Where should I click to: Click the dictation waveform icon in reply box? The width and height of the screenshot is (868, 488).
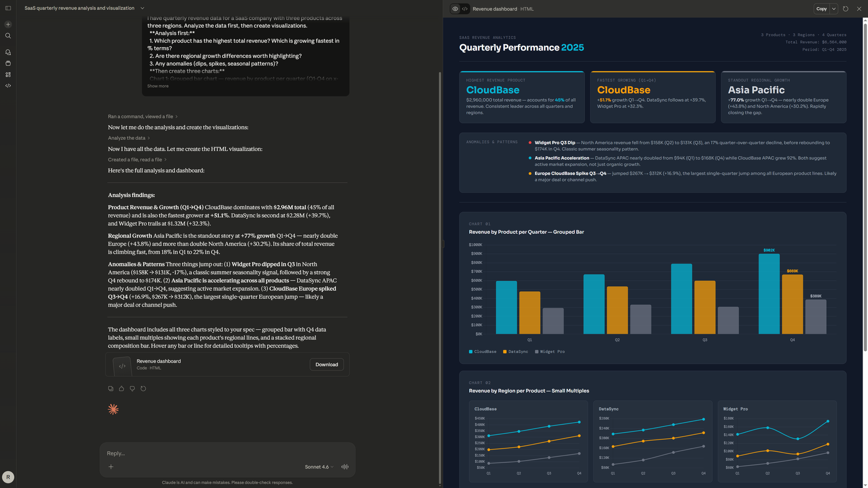344,466
